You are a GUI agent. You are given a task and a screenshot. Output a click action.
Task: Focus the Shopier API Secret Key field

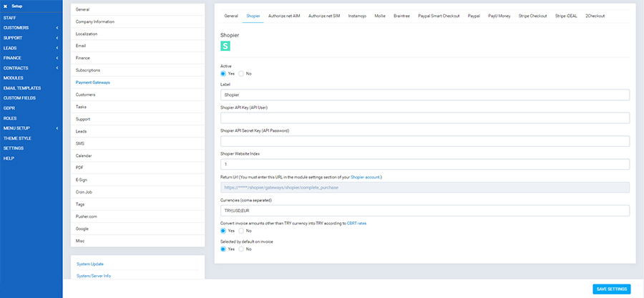[x=425, y=141]
